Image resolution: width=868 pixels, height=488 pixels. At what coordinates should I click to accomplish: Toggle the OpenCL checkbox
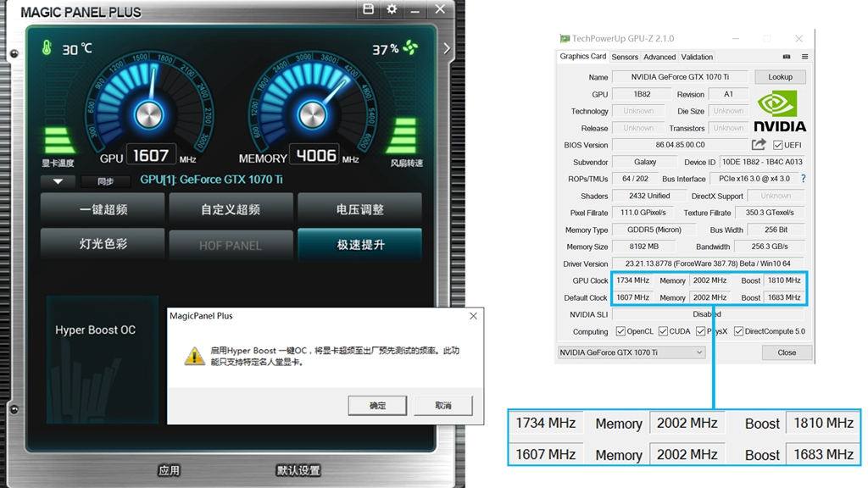click(x=620, y=331)
